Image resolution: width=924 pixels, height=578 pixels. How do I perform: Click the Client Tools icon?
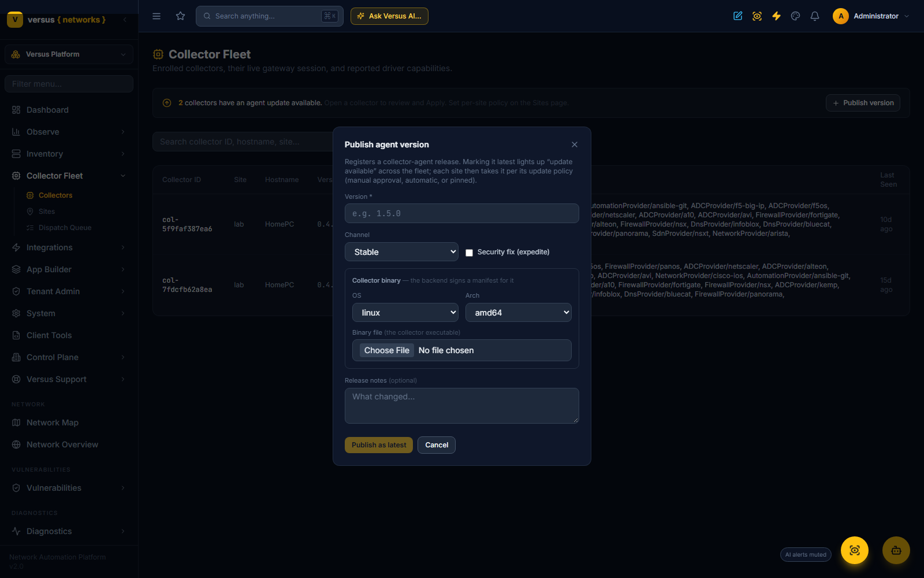[x=16, y=335]
